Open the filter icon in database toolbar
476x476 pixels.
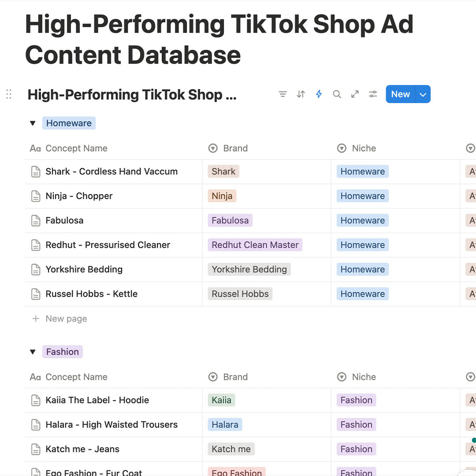click(283, 94)
